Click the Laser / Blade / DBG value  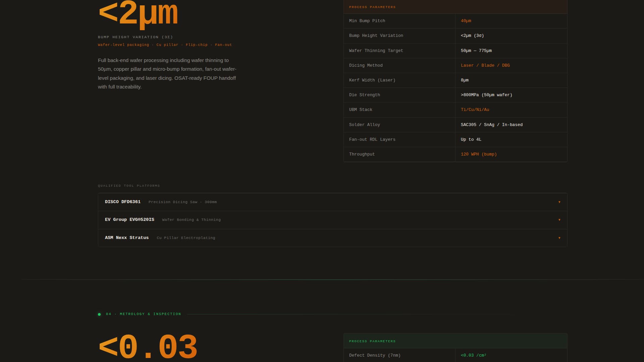coord(485,65)
